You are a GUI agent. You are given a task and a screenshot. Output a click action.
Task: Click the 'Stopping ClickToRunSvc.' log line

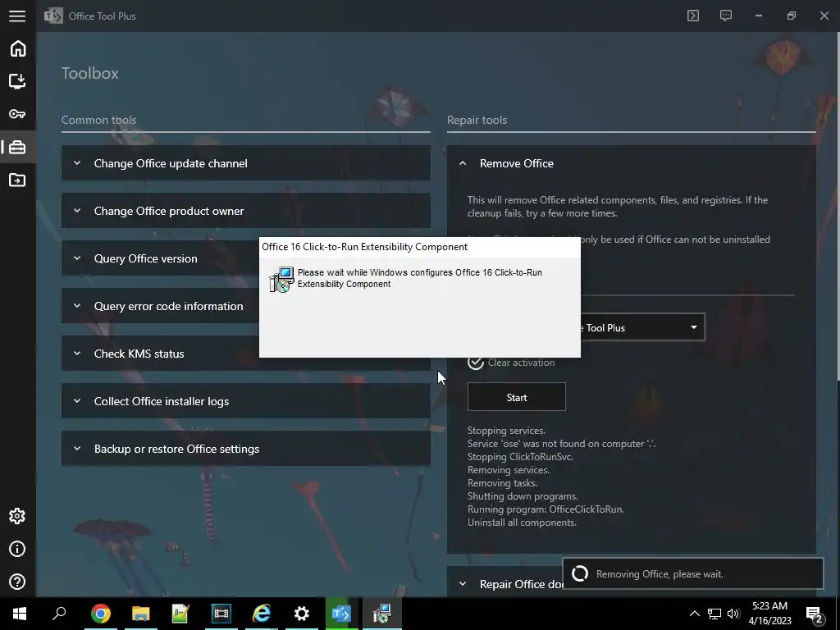click(x=520, y=457)
